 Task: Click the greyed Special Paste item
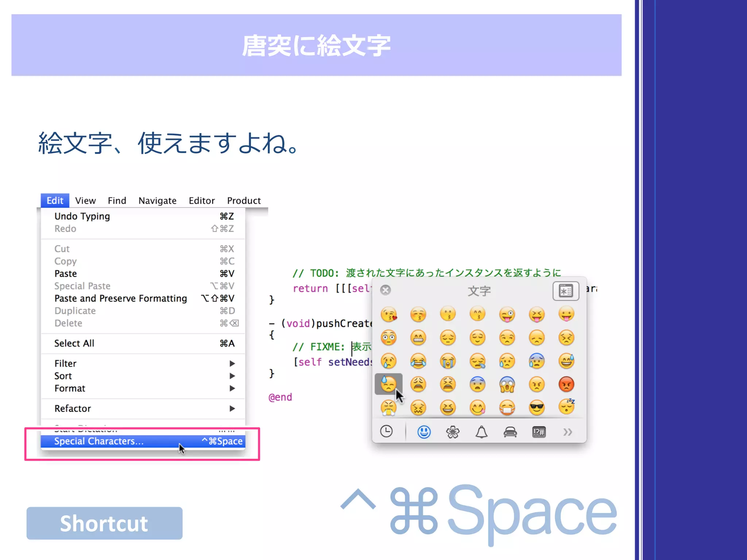click(143, 286)
